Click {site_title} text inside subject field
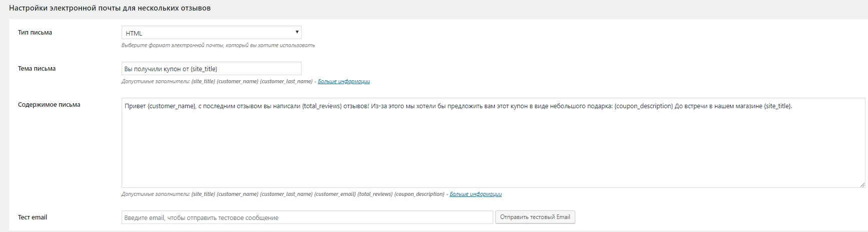The height and width of the screenshot is (232, 868). pos(204,69)
